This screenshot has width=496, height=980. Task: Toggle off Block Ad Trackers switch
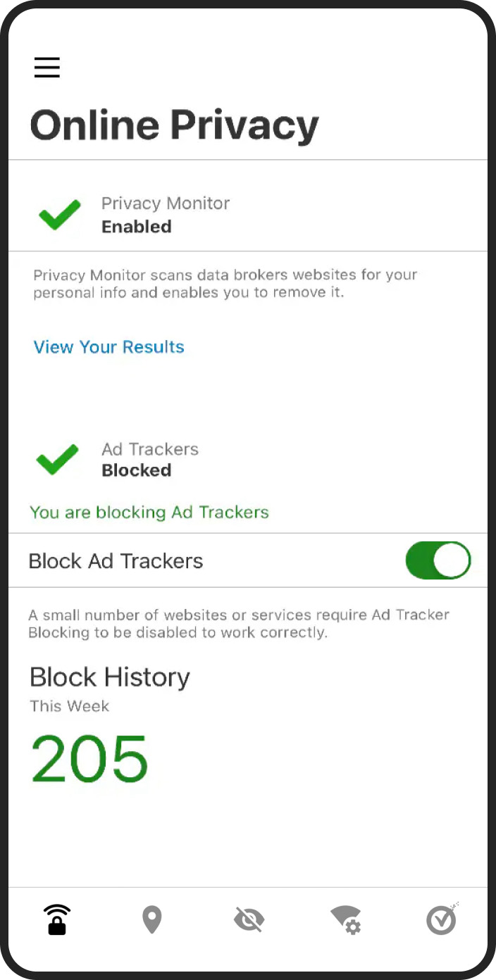click(x=438, y=560)
